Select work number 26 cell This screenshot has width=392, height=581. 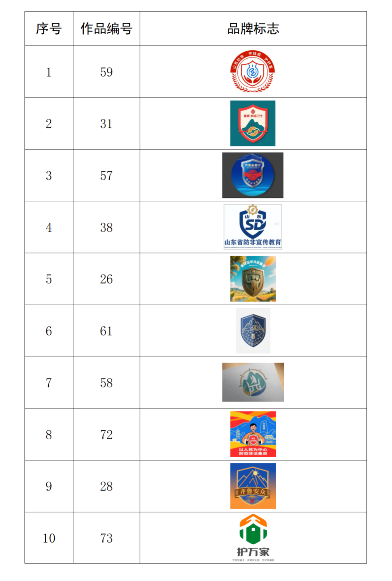pyautogui.click(x=106, y=279)
